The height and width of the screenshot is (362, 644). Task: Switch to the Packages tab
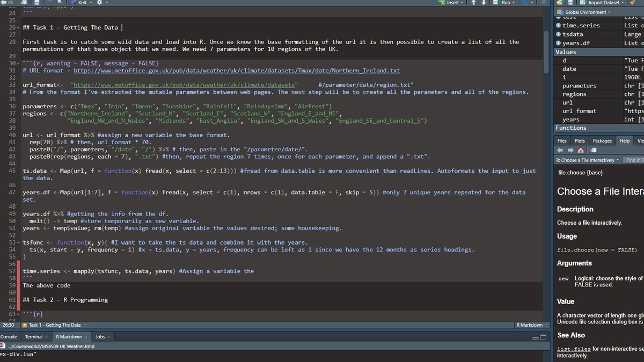602,141
